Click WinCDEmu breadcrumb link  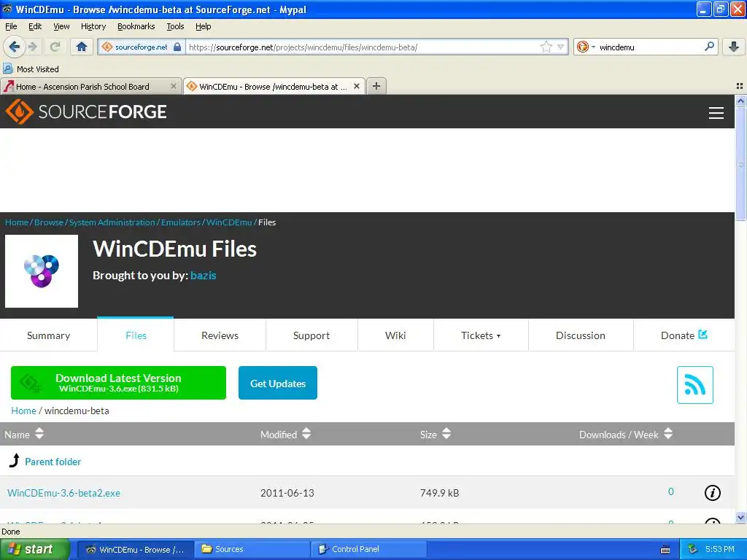tap(228, 222)
